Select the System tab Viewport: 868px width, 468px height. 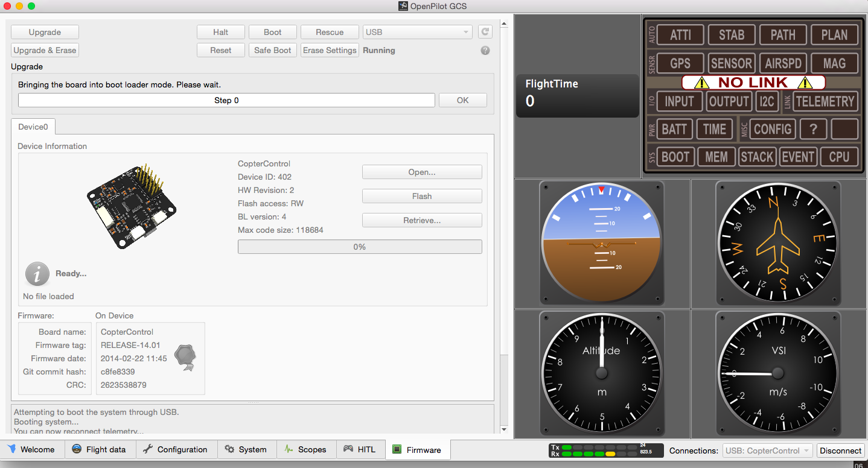[x=246, y=449]
